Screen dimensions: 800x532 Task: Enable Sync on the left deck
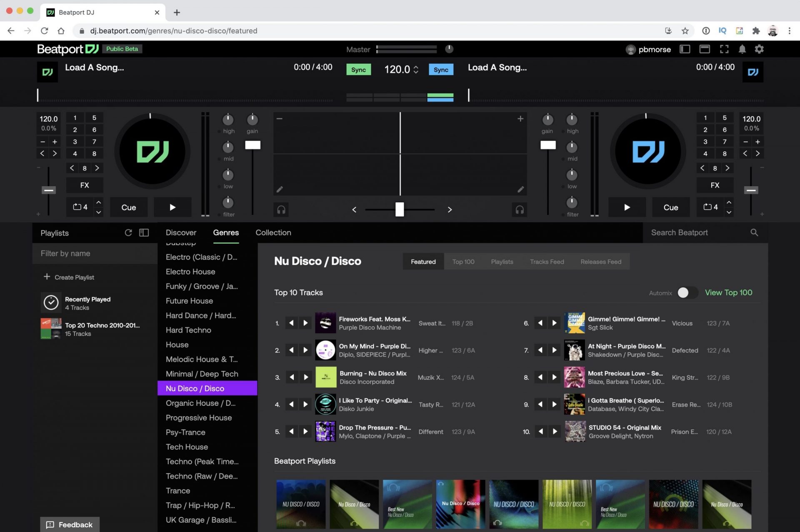[x=358, y=70]
